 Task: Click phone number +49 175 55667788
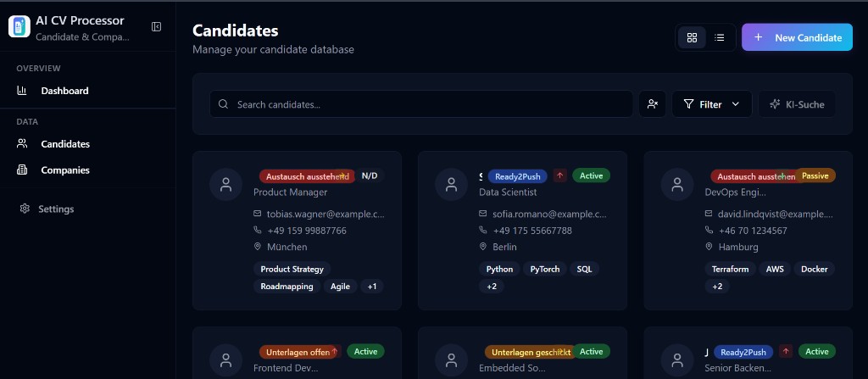[532, 231]
